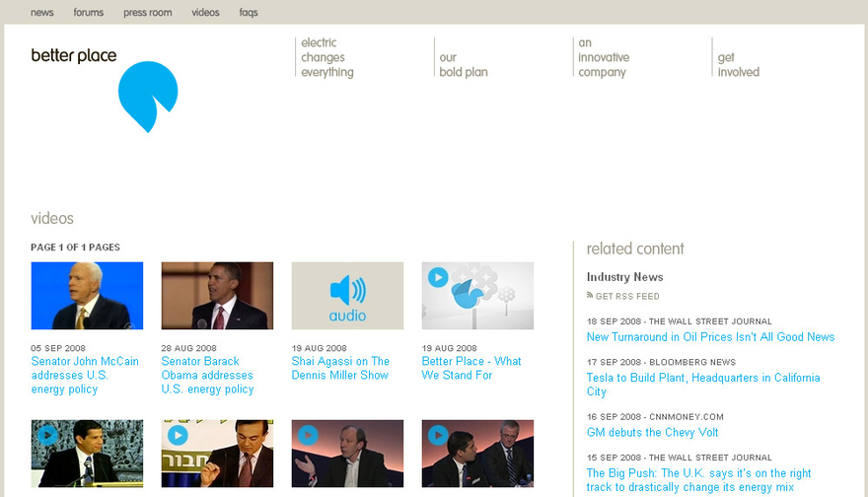Open Senator John McCain energy policy link
This screenshot has width=868, height=497.
(85, 376)
